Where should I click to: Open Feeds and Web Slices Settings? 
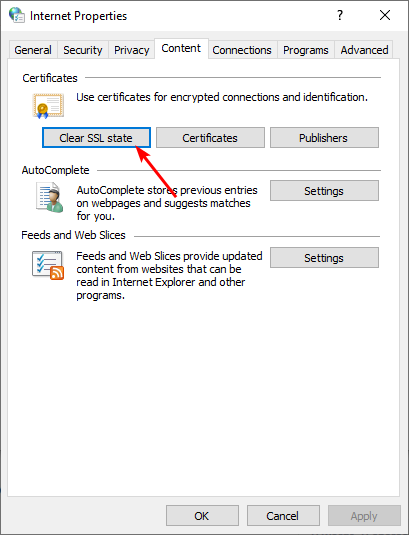(x=324, y=258)
